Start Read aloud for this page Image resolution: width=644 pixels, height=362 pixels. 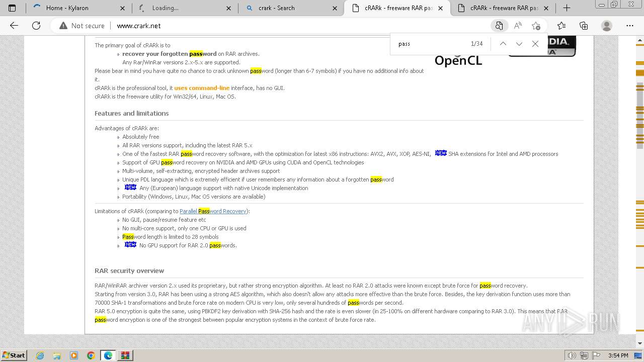[518, 26]
